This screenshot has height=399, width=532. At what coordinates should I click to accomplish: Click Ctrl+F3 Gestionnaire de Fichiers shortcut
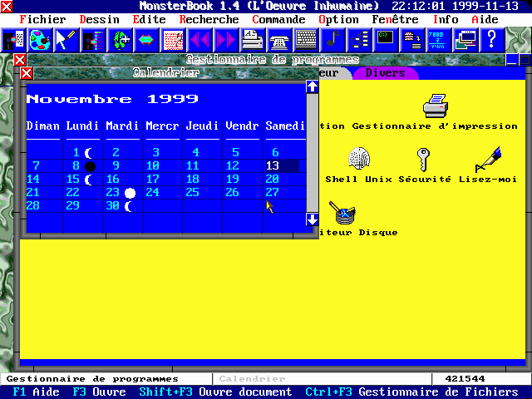tap(411, 392)
